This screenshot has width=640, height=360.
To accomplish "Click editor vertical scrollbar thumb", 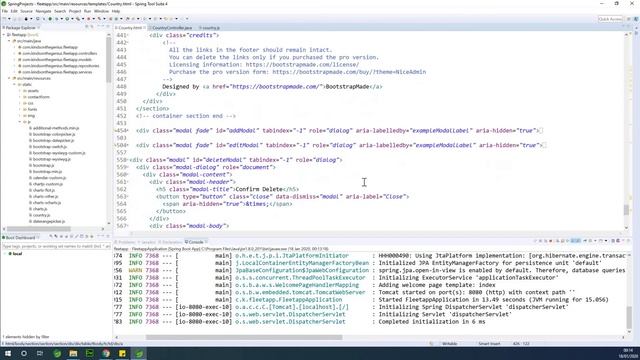I will pyautogui.click(x=626, y=209).
